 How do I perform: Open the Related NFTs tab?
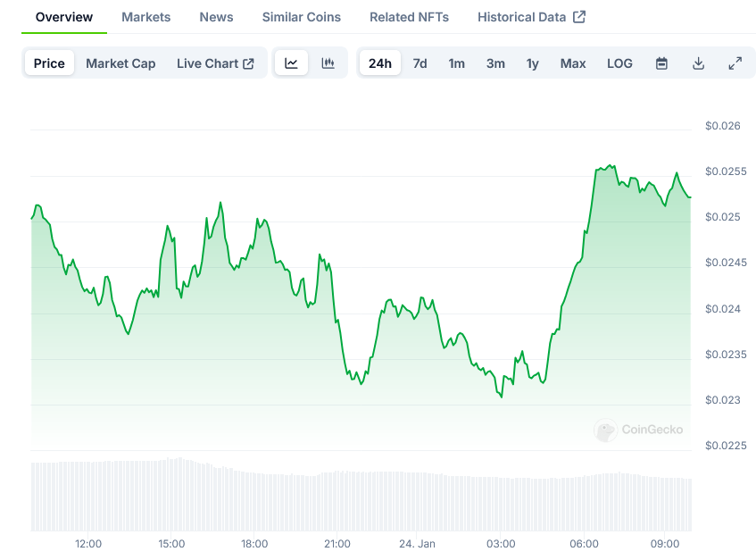(x=409, y=17)
